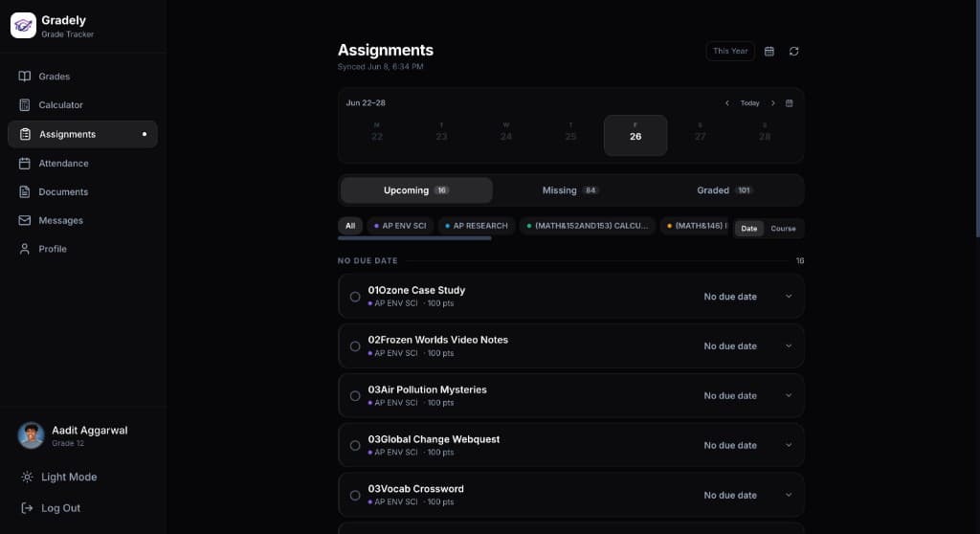Expand 03Global Change Webquest chevron

[789, 445]
